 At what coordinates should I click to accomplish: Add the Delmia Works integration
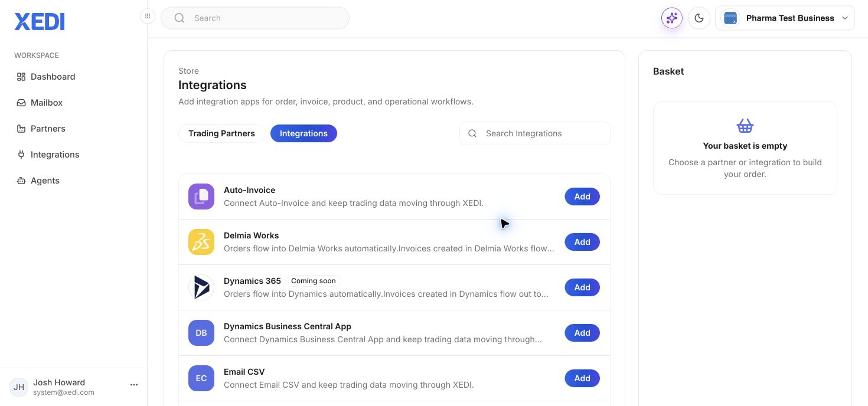tap(582, 242)
